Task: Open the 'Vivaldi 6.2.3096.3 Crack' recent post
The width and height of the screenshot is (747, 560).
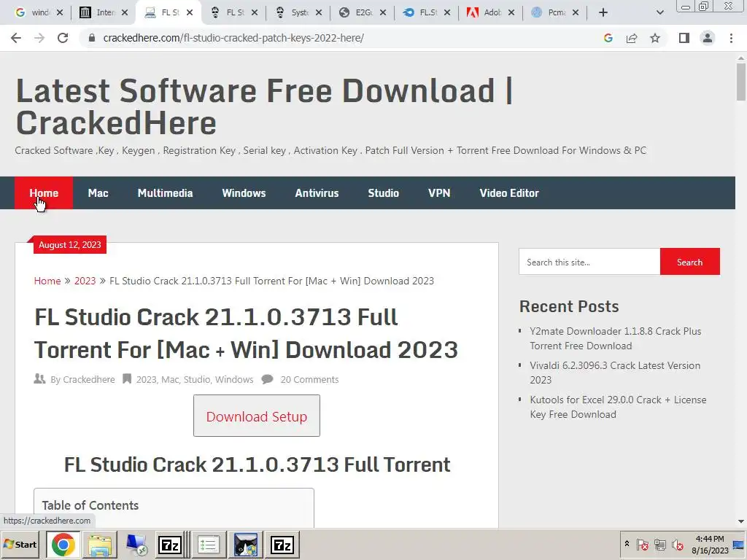Action: click(615, 373)
